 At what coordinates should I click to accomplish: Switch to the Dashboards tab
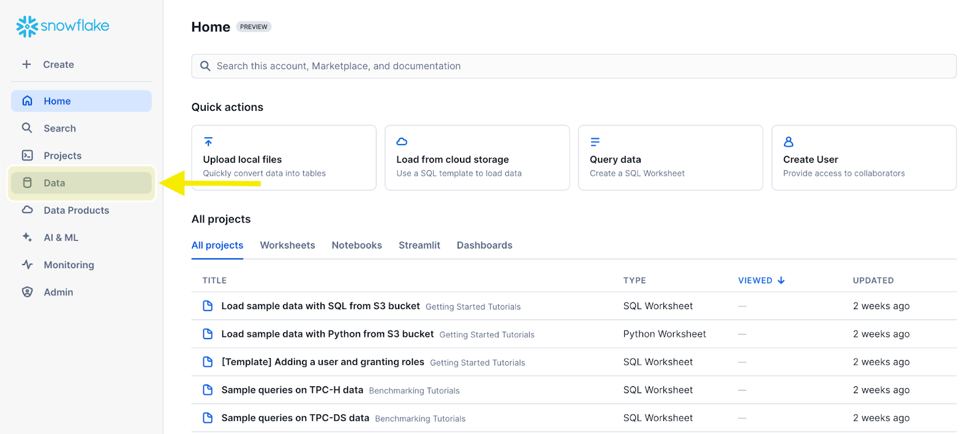click(484, 245)
